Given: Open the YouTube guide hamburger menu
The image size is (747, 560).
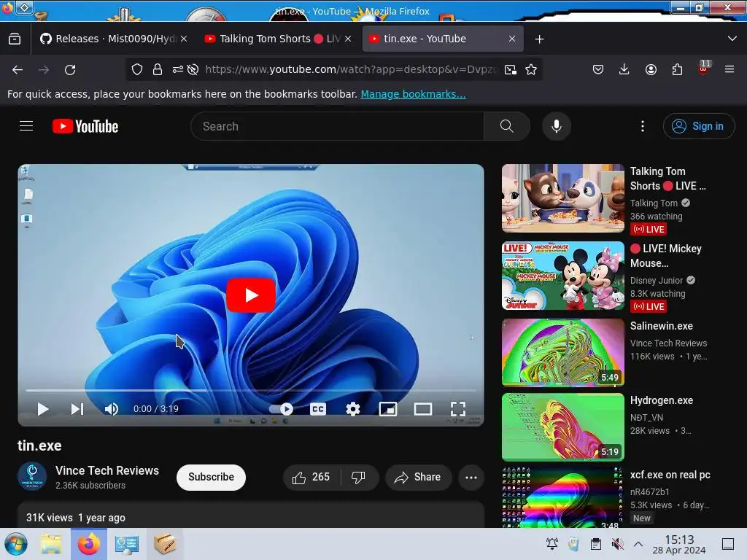Looking at the screenshot, I should [x=26, y=126].
